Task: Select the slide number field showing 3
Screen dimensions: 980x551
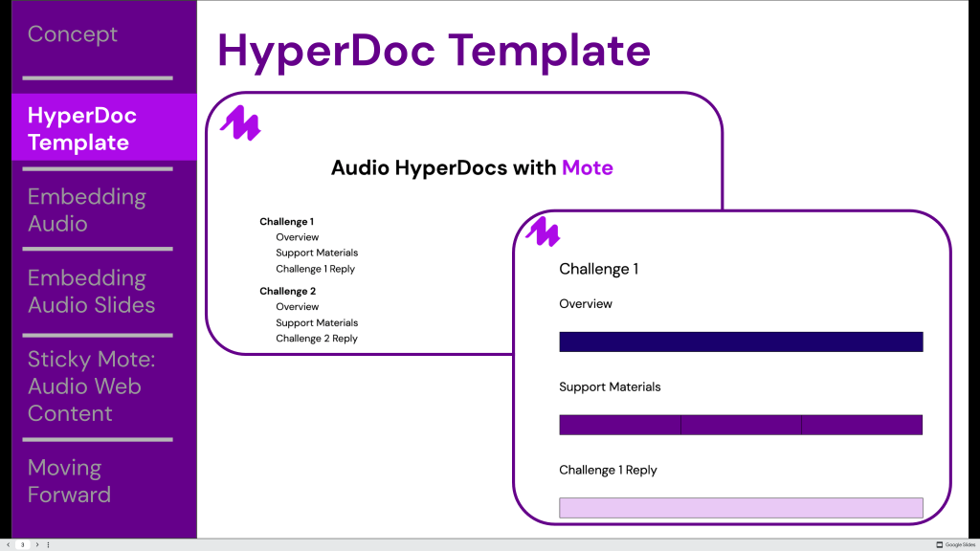Action: pyautogui.click(x=21, y=543)
